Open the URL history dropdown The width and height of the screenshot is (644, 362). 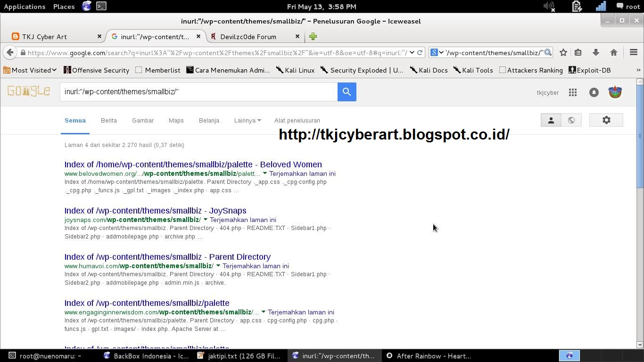point(412,52)
